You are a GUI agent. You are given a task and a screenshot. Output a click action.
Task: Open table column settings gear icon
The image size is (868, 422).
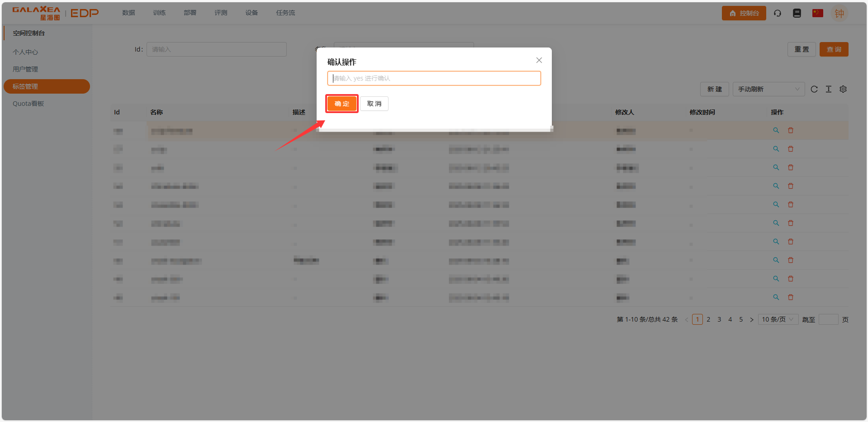click(x=843, y=89)
